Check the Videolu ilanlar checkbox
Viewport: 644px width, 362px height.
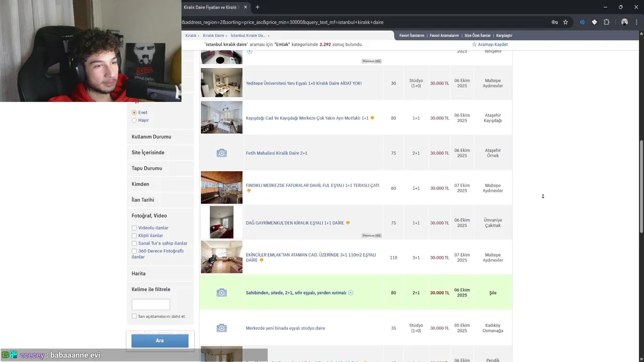coord(134,228)
